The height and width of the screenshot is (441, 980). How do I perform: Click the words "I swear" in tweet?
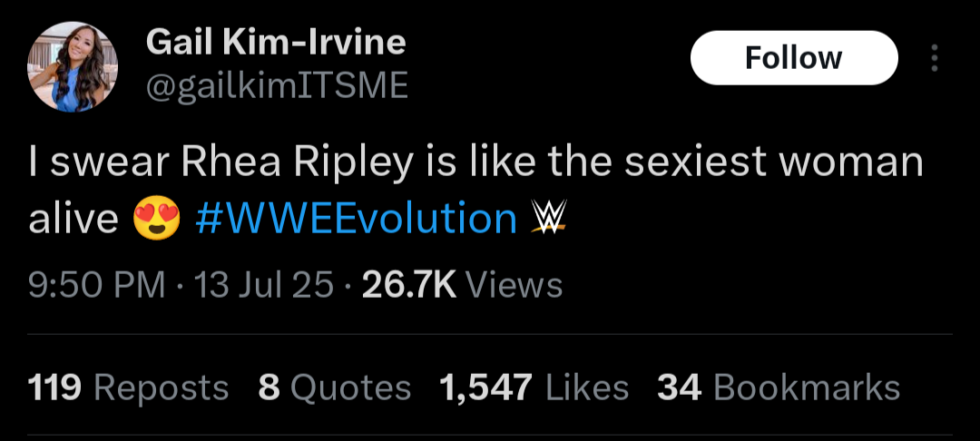[98, 162]
